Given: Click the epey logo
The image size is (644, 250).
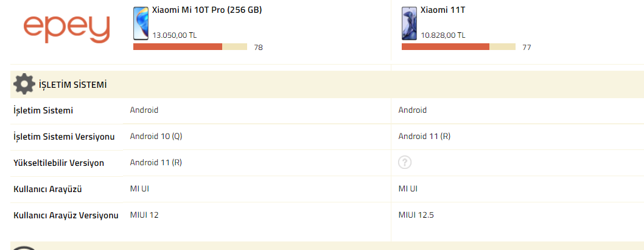Looking at the screenshot, I should 66,29.
